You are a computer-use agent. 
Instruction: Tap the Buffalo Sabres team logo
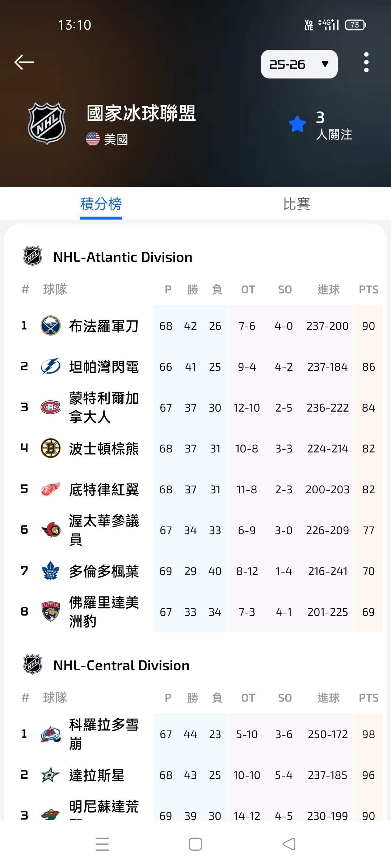coord(50,326)
